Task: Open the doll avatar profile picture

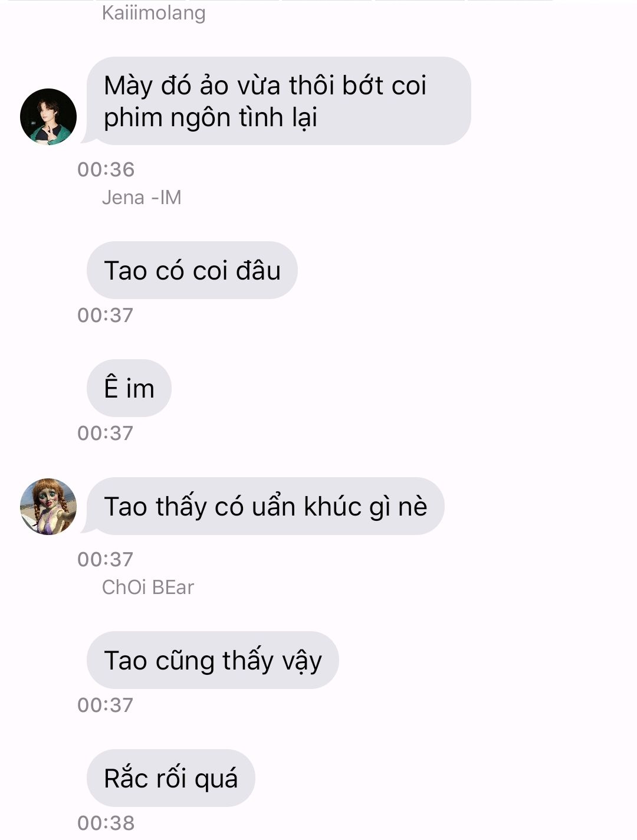Action: (48, 507)
